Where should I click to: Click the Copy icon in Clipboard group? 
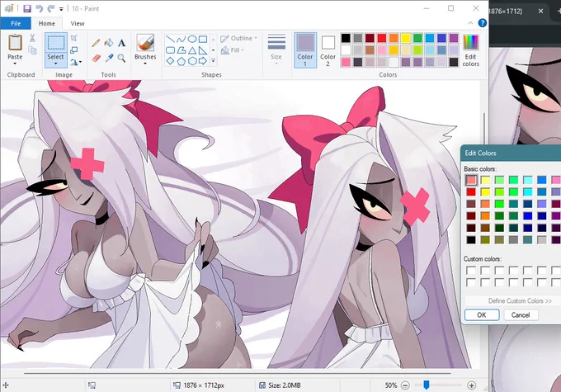tap(32, 50)
